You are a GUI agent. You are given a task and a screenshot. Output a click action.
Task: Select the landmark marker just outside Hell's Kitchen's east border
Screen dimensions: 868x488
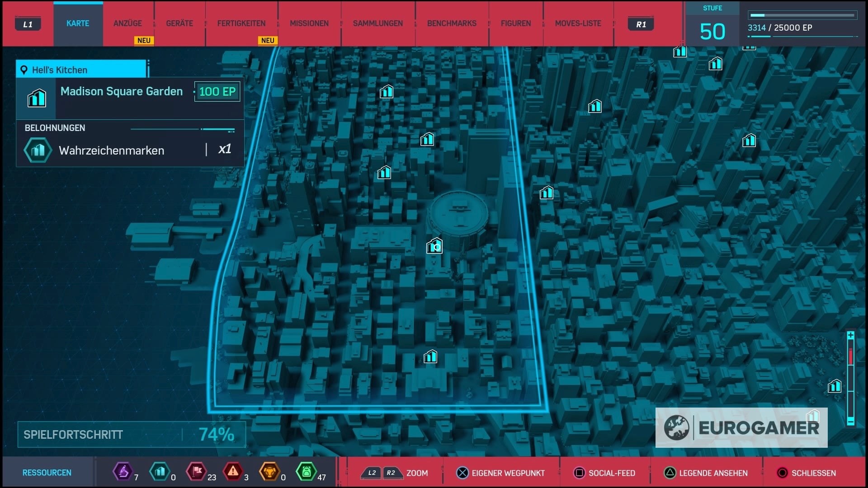pyautogui.click(x=547, y=193)
